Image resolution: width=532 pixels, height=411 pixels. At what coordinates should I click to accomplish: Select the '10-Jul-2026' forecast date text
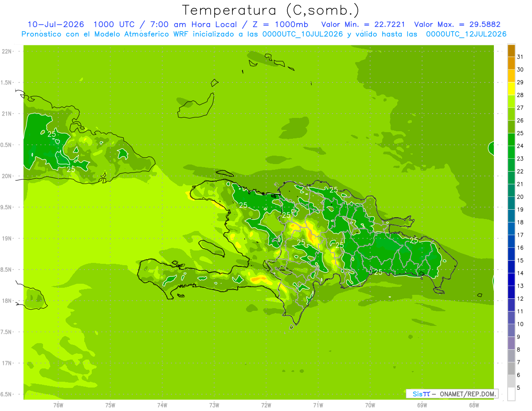click(x=57, y=24)
